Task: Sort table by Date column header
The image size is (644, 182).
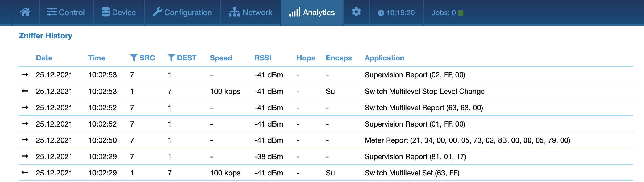Action: pos(44,58)
